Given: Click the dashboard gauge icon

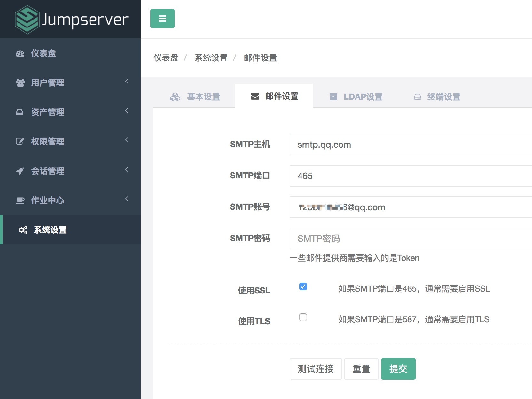Looking at the screenshot, I should click(x=20, y=54).
